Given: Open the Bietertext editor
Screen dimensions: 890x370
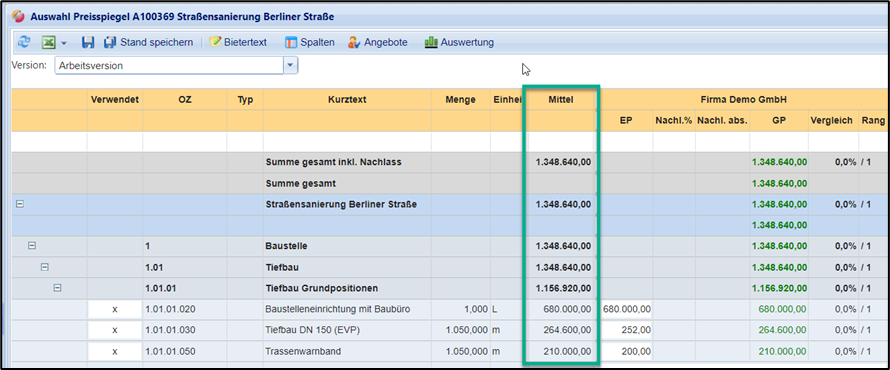Looking at the screenshot, I should tap(238, 42).
